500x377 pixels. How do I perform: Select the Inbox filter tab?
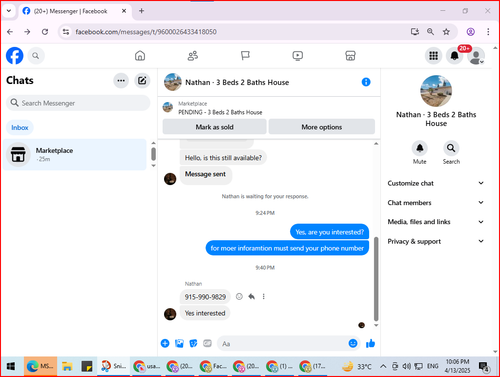point(20,128)
